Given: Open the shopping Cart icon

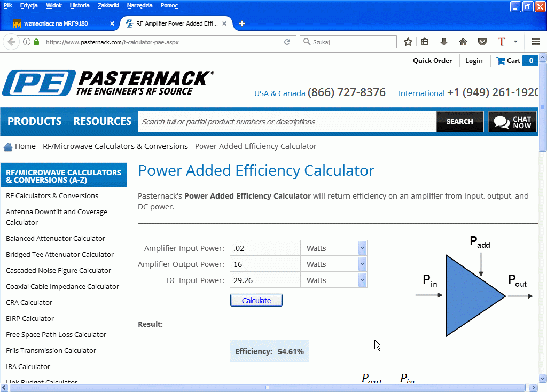Looking at the screenshot, I should (x=501, y=61).
